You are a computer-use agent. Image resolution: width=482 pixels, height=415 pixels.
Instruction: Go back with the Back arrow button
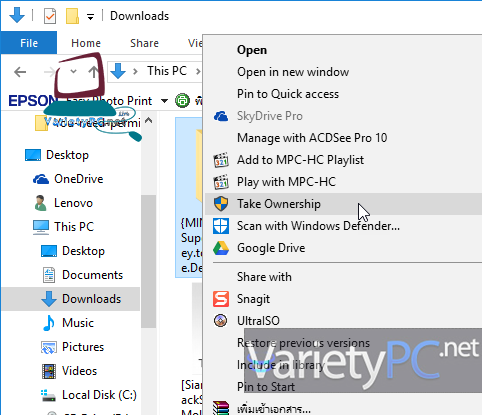[20, 72]
